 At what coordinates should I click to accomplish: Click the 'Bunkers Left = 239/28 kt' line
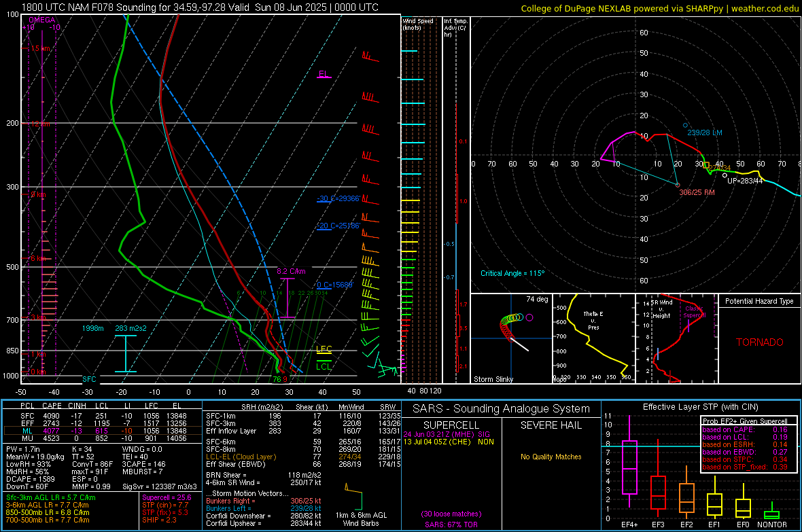[x=264, y=508]
